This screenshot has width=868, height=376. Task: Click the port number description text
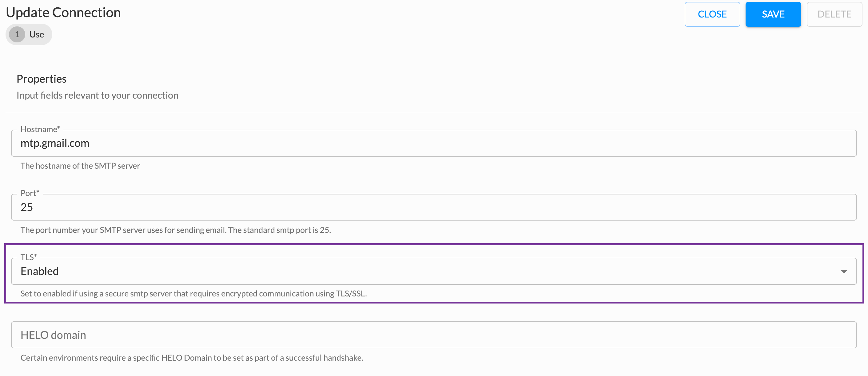point(176,230)
